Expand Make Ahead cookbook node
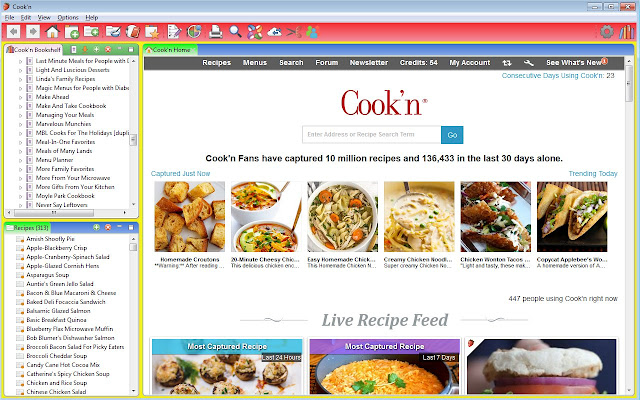 (x=20, y=97)
